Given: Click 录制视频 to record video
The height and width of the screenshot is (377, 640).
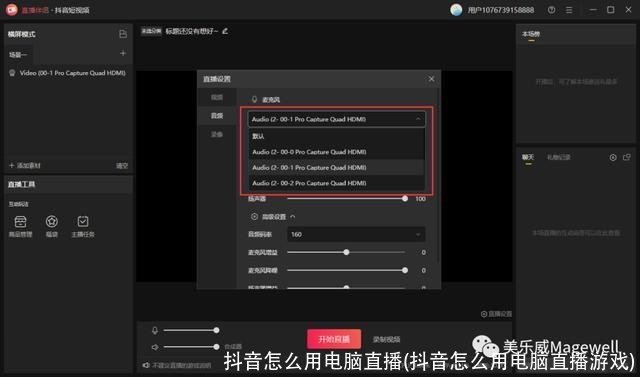Looking at the screenshot, I should [x=386, y=339].
